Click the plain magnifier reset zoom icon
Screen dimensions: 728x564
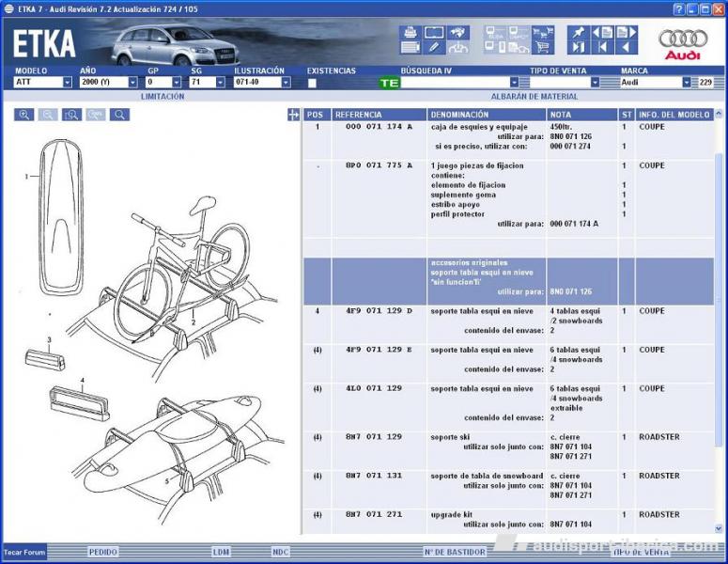coord(120,115)
